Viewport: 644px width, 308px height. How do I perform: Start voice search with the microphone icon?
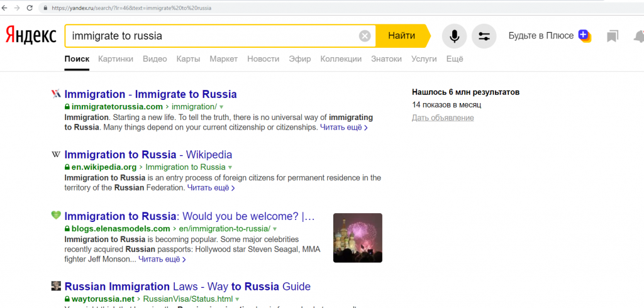click(x=454, y=36)
